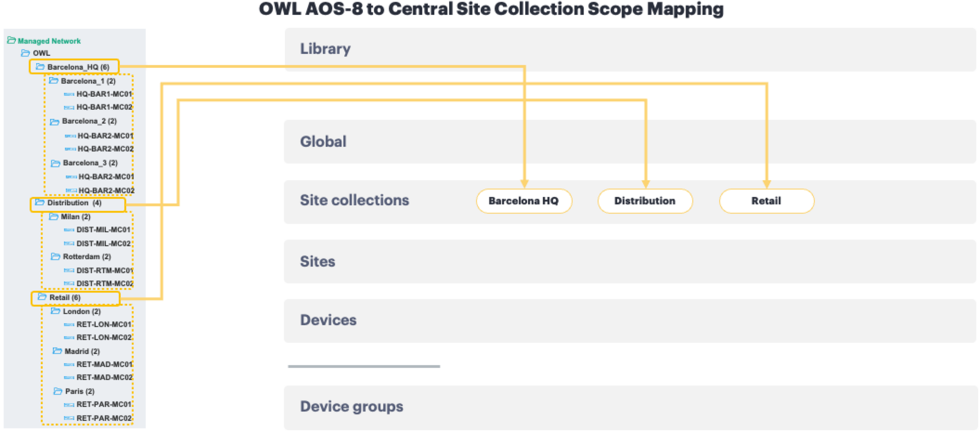
Task: Click the device icon beside DIST-RTM-MC01
Action: tap(69, 270)
